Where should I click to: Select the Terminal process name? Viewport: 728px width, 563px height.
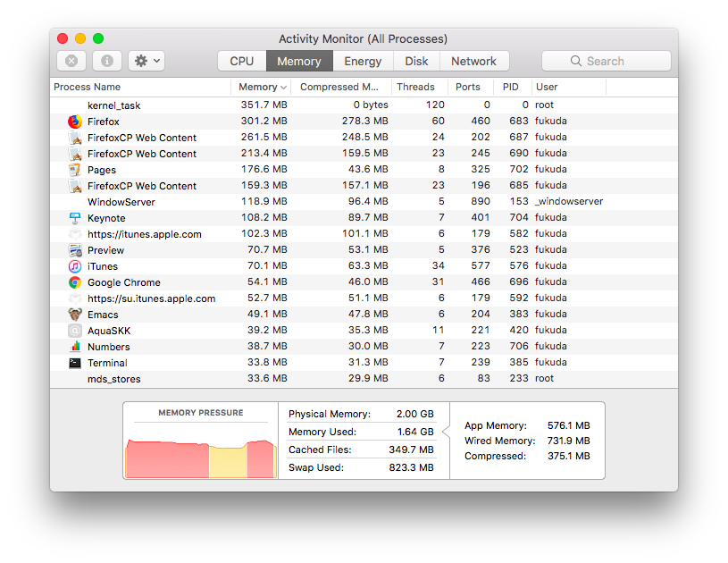(x=107, y=363)
